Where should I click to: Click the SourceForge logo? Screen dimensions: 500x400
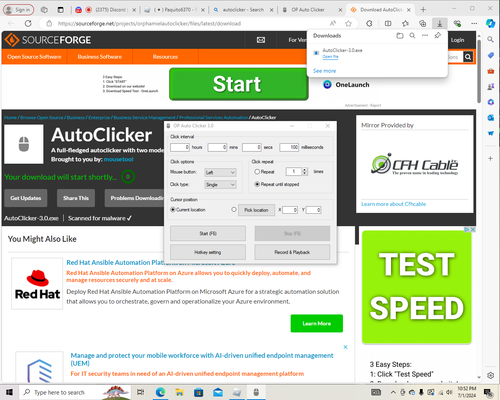pyautogui.click(x=48, y=40)
